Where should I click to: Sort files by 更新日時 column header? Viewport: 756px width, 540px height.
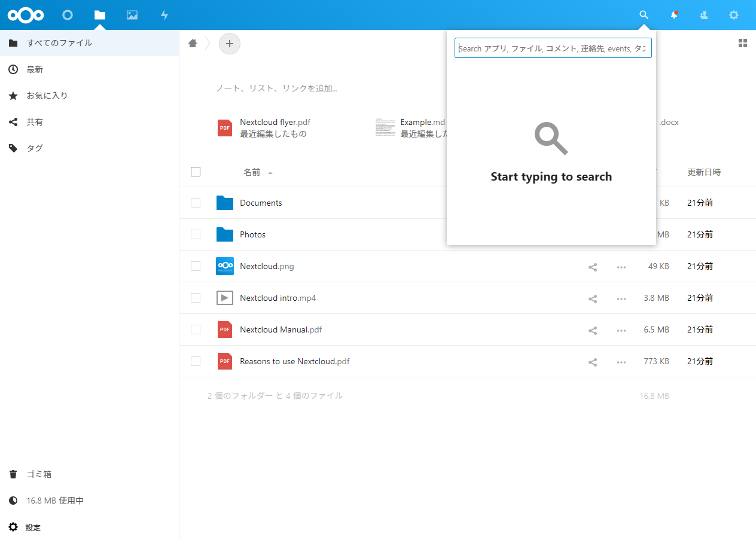coord(704,172)
